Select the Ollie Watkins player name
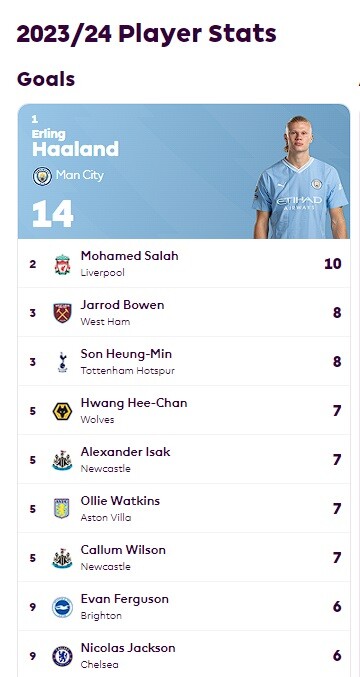 click(120, 501)
